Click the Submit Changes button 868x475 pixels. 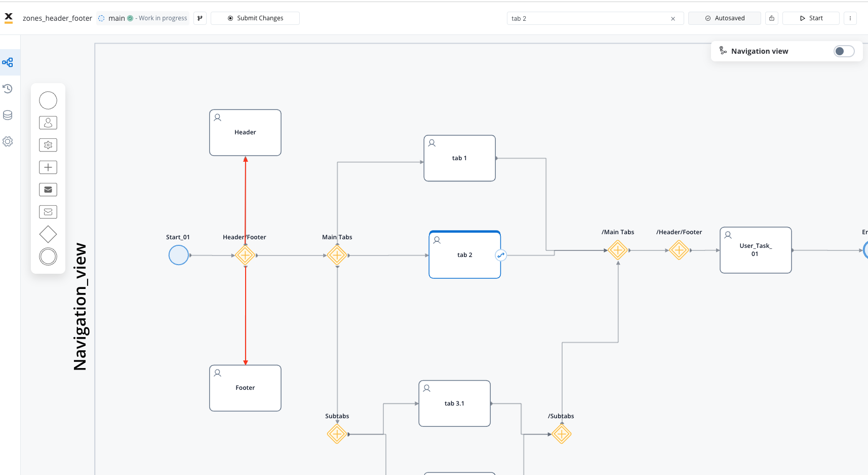click(x=255, y=18)
